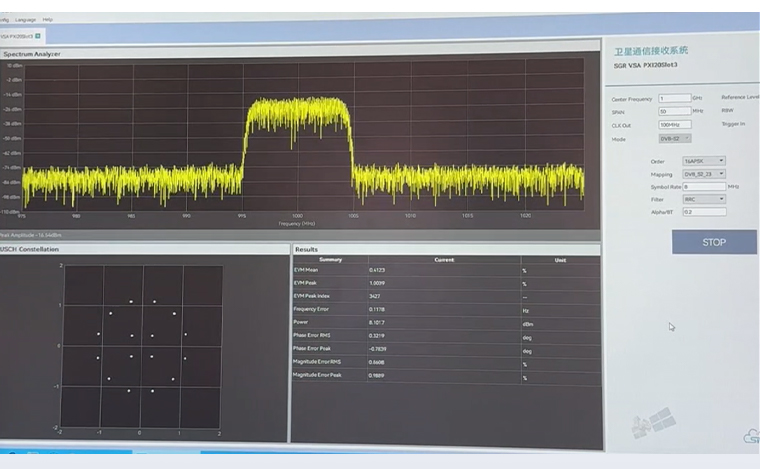
Task: Click the Unit column header
Action: tap(560, 260)
